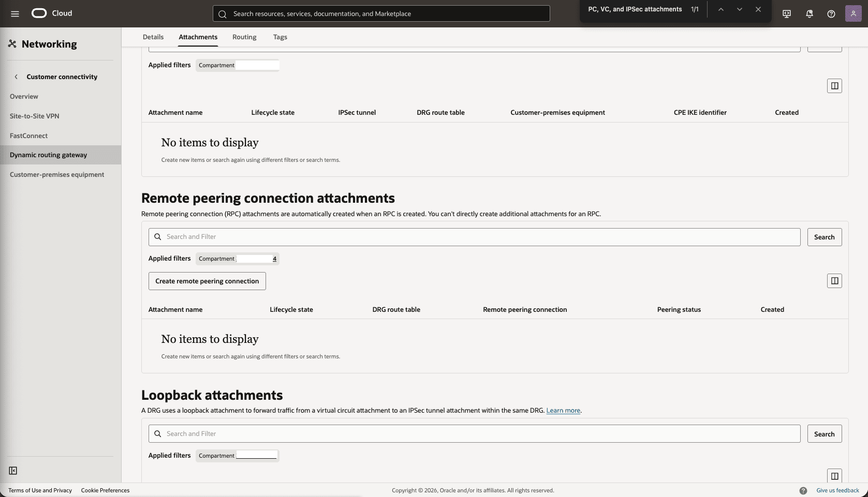Open the Learn more link about loopback attachments

click(x=563, y=410)
